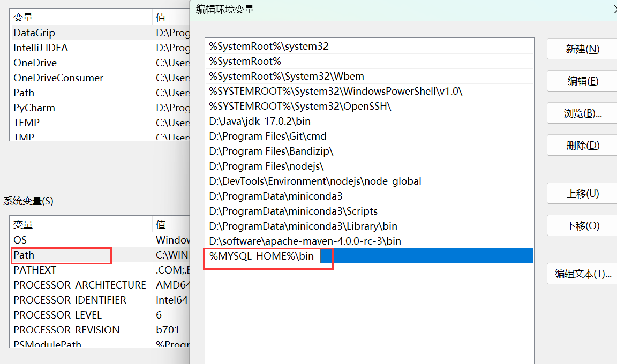Viewport: 617px width, 364px height.
Task: Select PROCESSOR_ARCHITECTURE system variable
Action: pos(101,285)
